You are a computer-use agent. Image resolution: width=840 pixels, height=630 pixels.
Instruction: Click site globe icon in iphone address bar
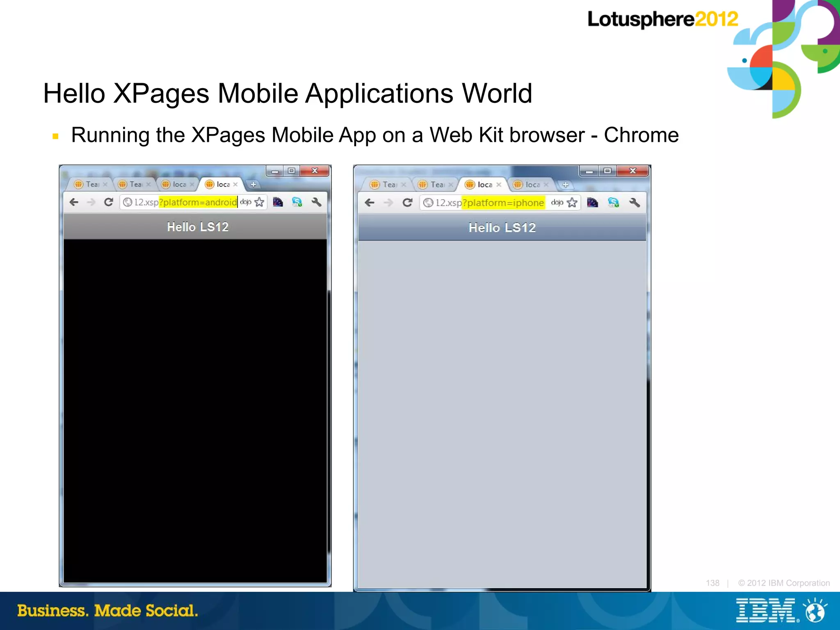pyautogui.click(x=428, y=202)
